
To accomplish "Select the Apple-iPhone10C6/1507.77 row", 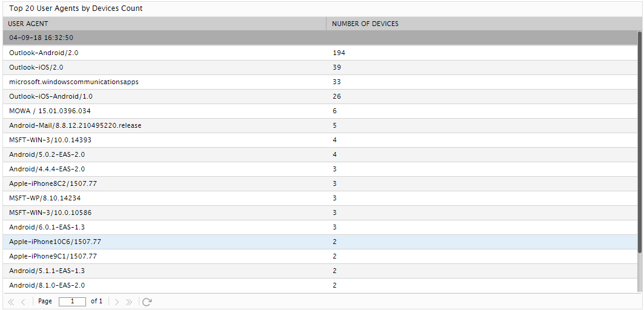I will 319,242.
